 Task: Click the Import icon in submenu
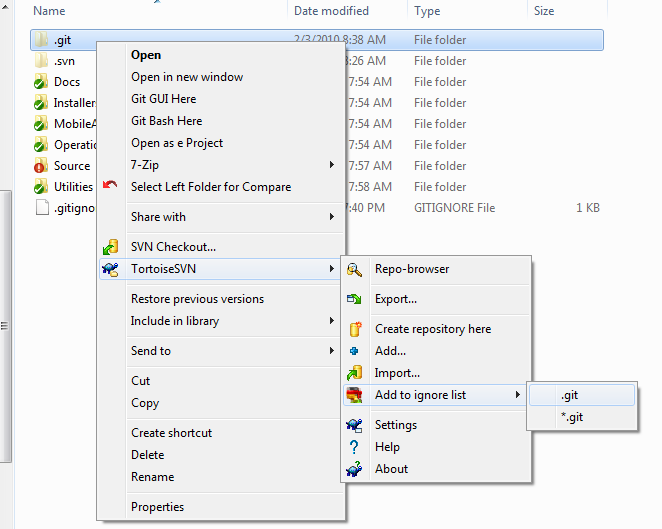point(354,373)
